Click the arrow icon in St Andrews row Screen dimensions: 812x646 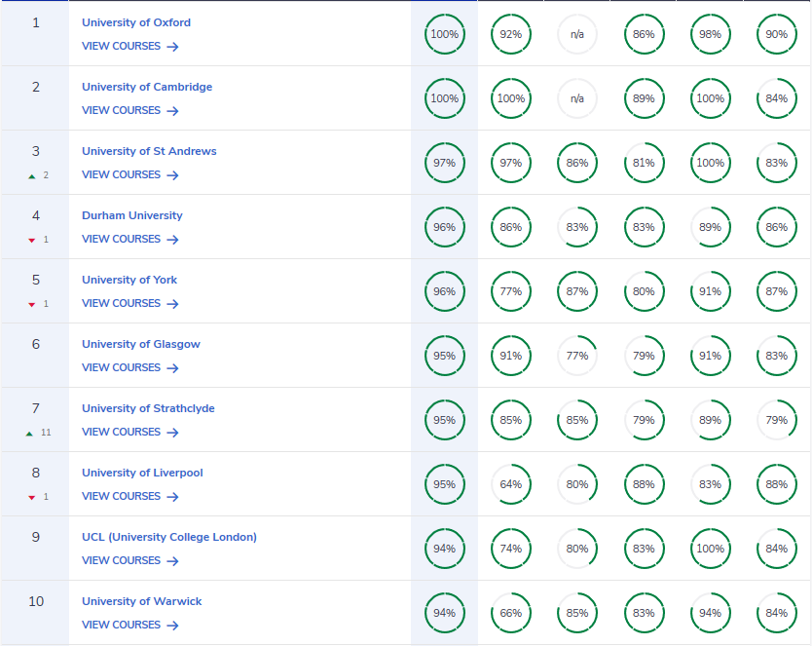click(172, 175)
